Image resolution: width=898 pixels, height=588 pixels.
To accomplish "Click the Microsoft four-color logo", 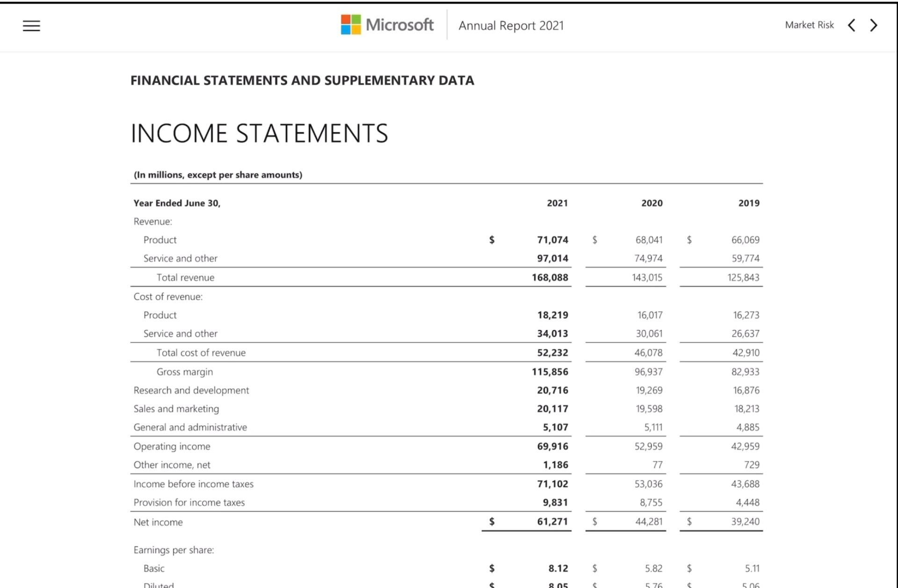I will coord(351,24).
